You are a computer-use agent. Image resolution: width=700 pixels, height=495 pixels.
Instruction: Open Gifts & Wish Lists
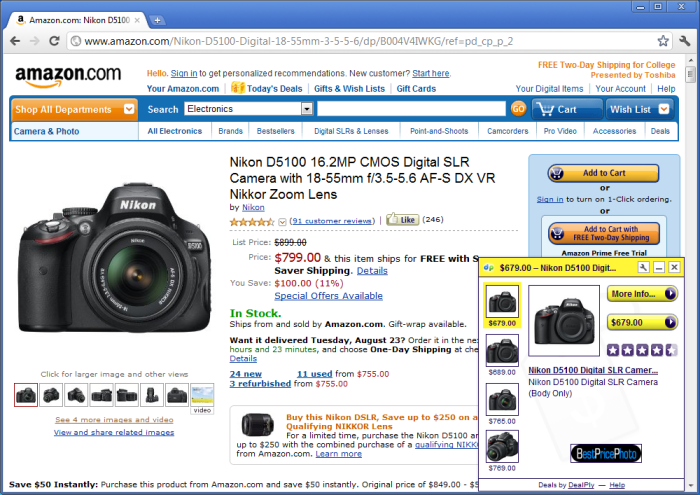(x=349, y=88)
